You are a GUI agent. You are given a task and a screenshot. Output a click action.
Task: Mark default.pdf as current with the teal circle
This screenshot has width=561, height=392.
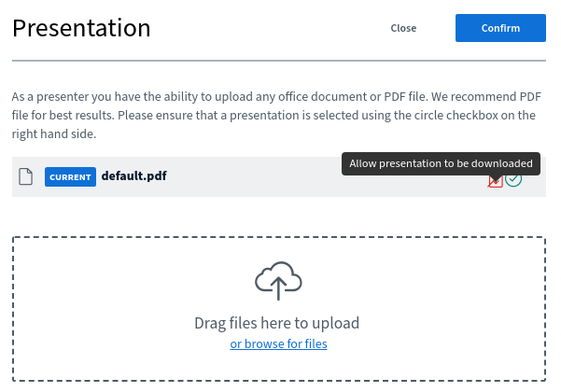pyautogui.click(x=513, y=179)
